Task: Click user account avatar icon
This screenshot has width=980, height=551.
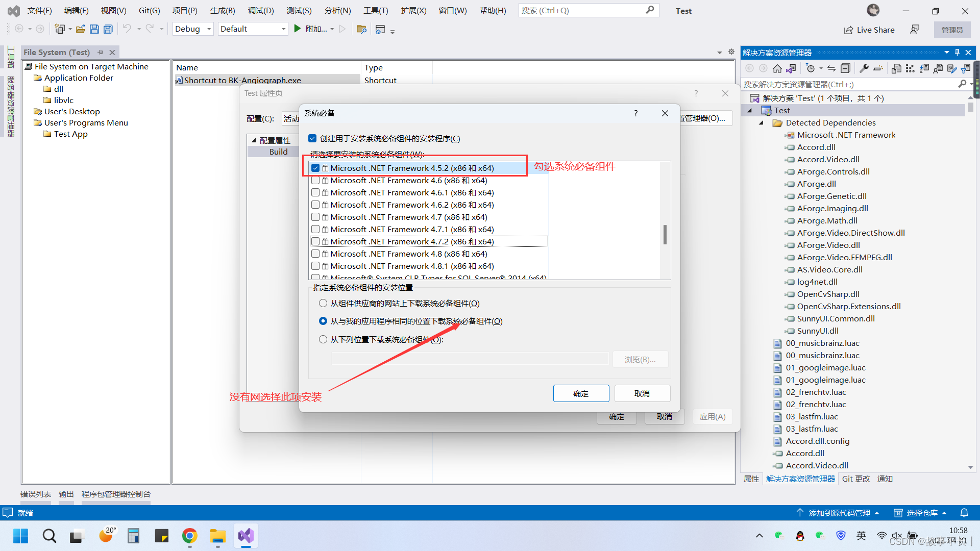Action: tap(873, 10)
